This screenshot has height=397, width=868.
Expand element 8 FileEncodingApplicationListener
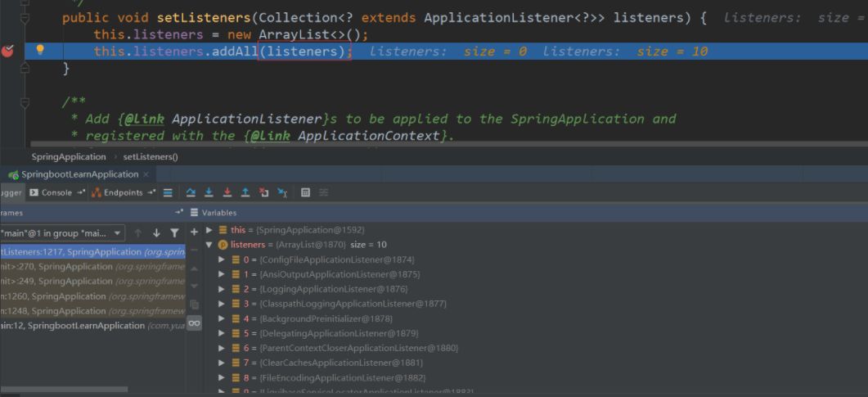point(222,377)
